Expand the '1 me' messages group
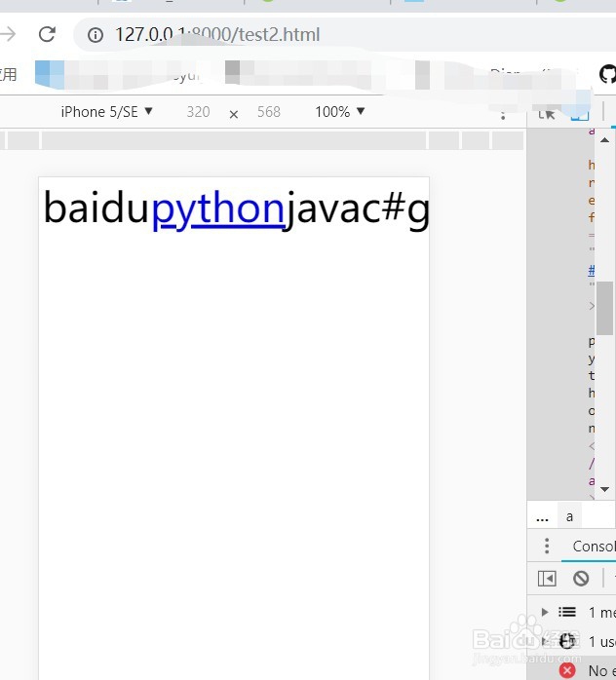 [x=545, y=612]
